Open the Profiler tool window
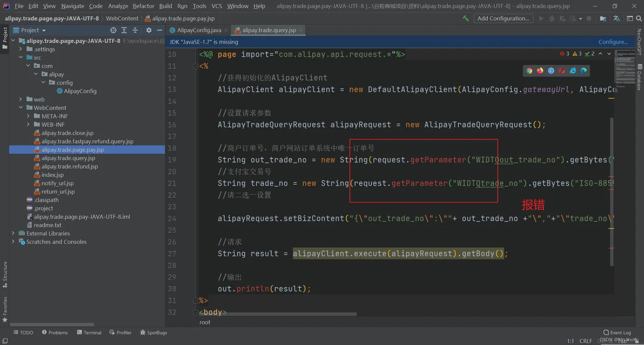The image size is (644, 345). click(x=121, y=333)
